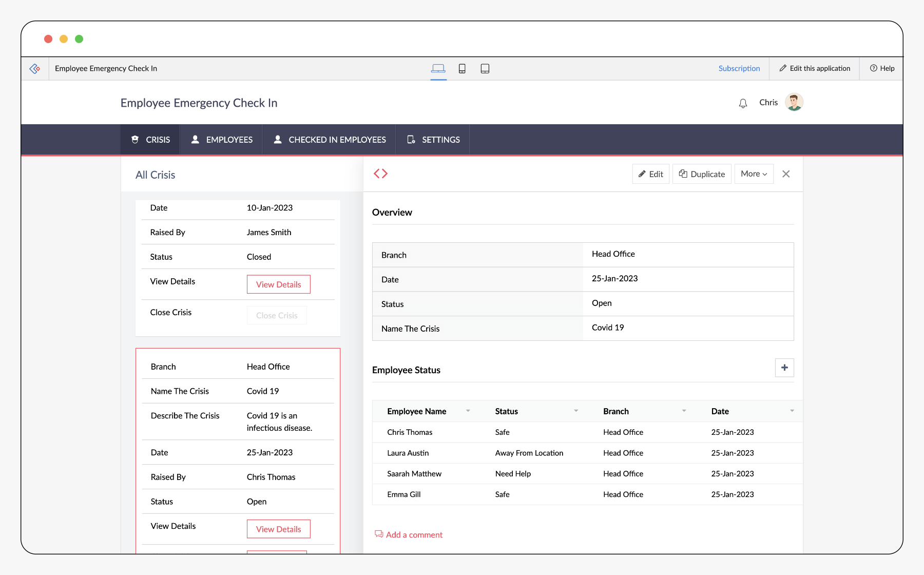Image resolution: width=924 pixels, height=575 pixels.
Task: Click the Edit record button
Action: (650, 174)
